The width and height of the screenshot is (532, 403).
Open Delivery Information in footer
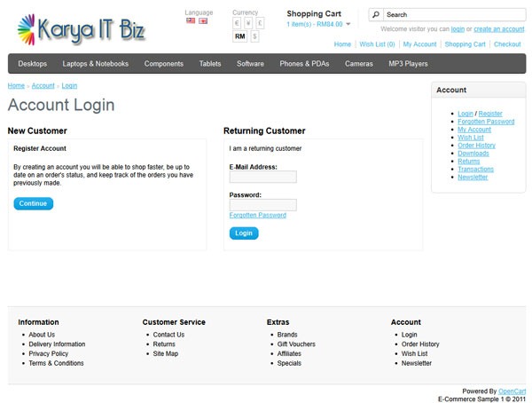click(57, 344)
